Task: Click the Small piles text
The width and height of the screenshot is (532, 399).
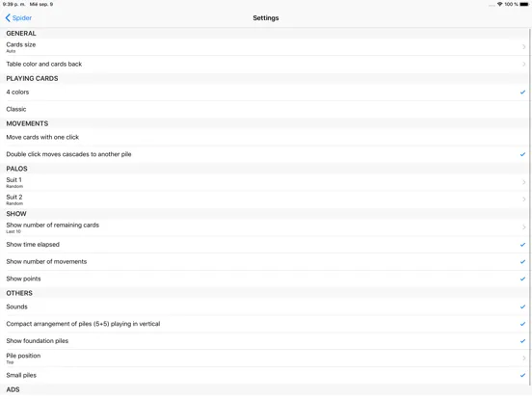Action: point(21,375)
